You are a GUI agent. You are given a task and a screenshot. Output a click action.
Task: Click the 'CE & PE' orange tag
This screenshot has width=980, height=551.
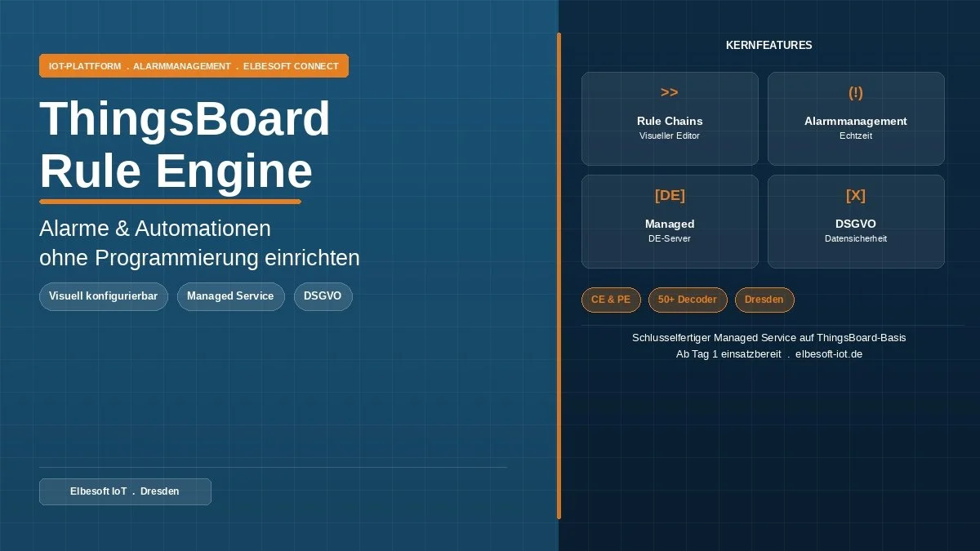pyautogui.click(x=611, y=300)
